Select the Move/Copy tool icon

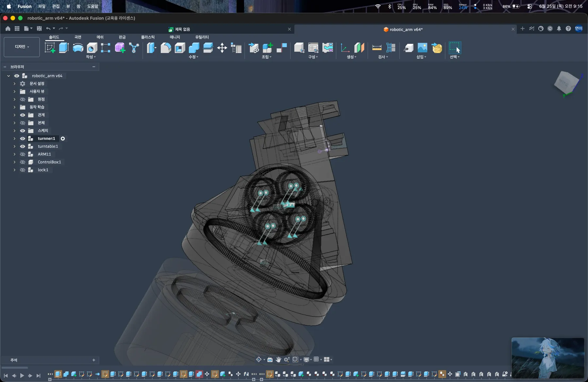click(x=222, y=48)
